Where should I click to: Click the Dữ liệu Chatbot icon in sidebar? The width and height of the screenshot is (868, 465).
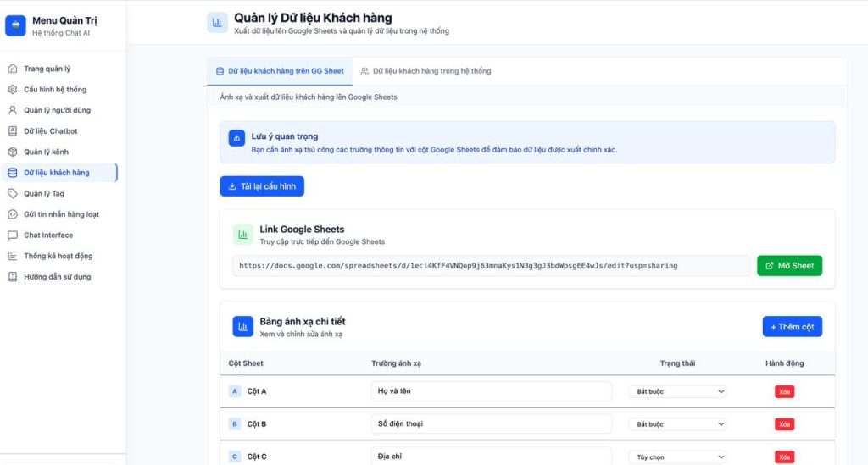click(x=13, y=131)
